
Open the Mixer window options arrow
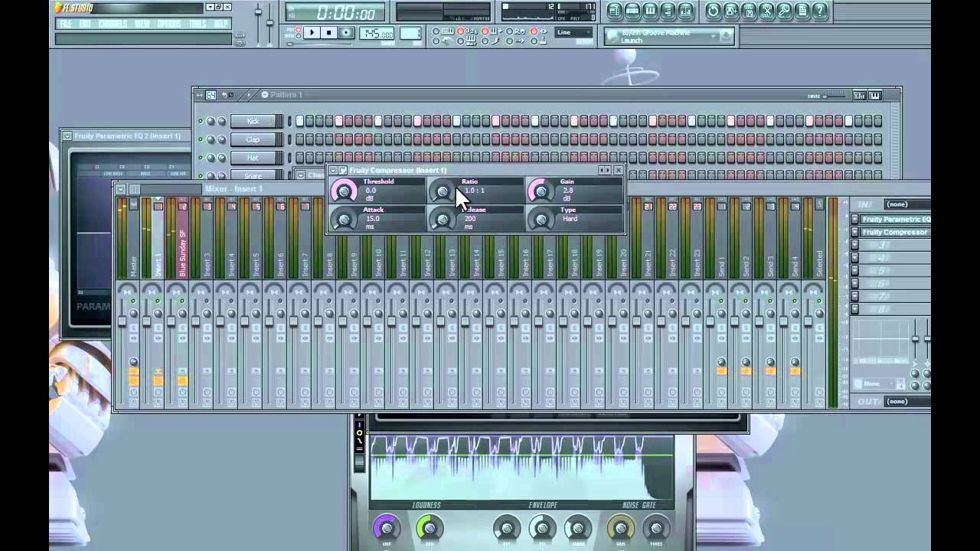[x=120, y=189]
